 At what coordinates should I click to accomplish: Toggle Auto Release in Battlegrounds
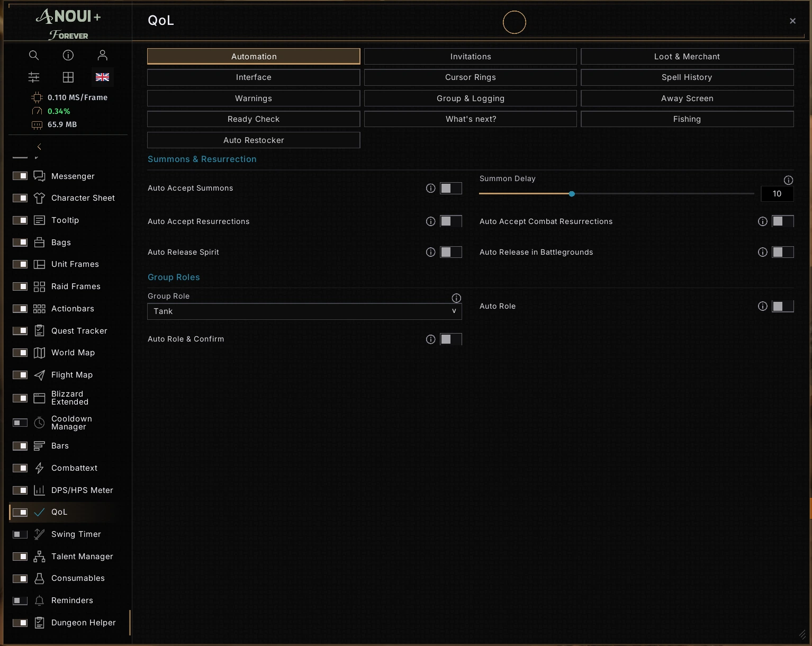(783, 252)
